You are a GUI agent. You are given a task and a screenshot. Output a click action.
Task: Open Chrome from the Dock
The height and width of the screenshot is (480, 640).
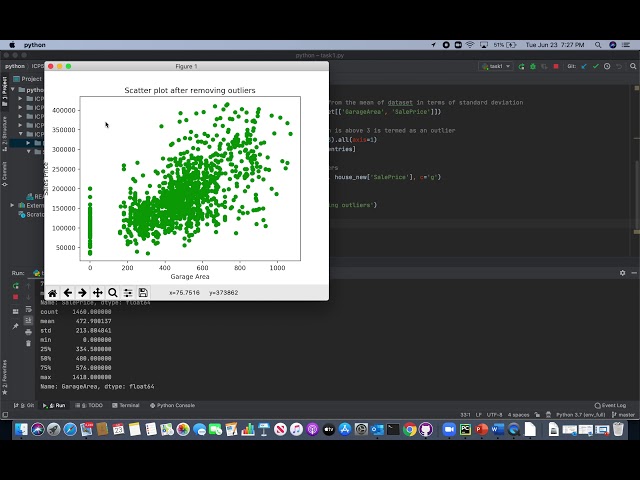[x=409, y=429]
